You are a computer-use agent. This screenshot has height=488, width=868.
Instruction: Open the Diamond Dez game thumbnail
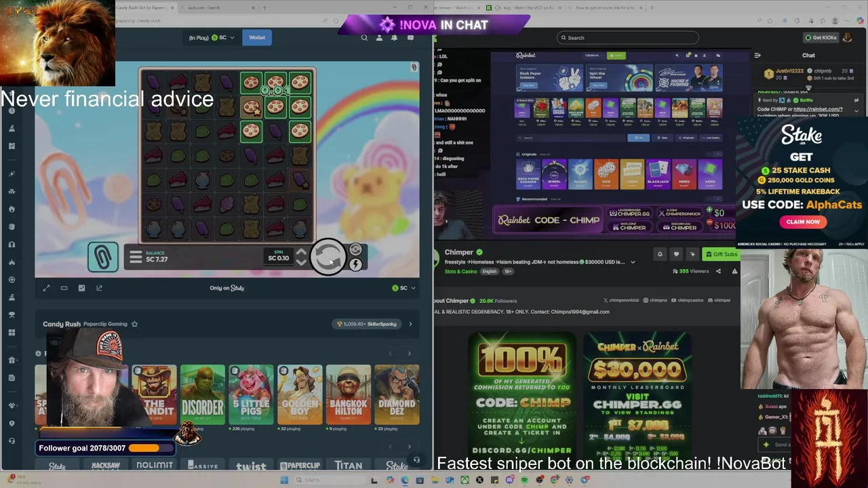tap(397, 395)
